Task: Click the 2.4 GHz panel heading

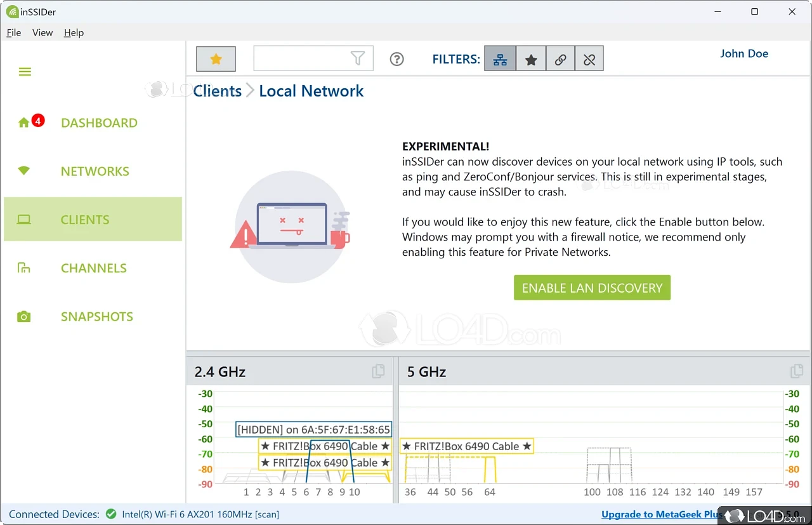Action: click(220, 371)
